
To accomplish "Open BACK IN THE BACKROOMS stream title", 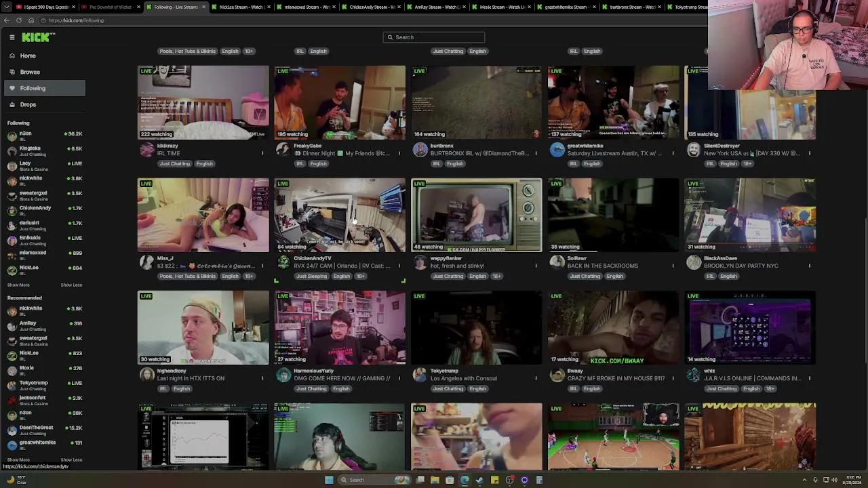I will click(603, 266).
